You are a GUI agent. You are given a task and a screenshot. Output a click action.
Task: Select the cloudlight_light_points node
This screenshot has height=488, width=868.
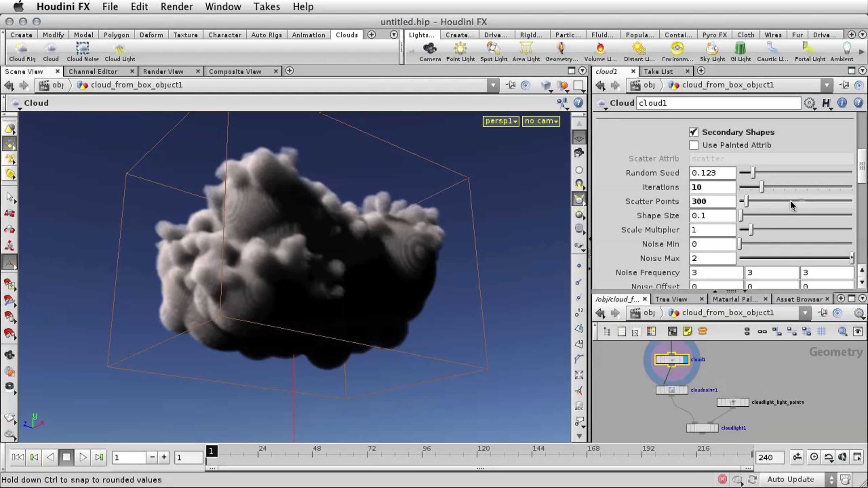(733, 402)
